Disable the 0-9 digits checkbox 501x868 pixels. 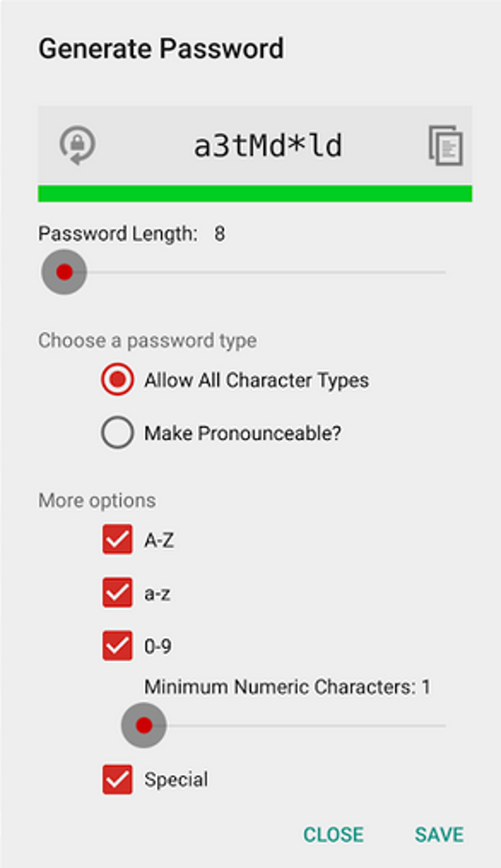pyautogui.click(x=118, y=646)
